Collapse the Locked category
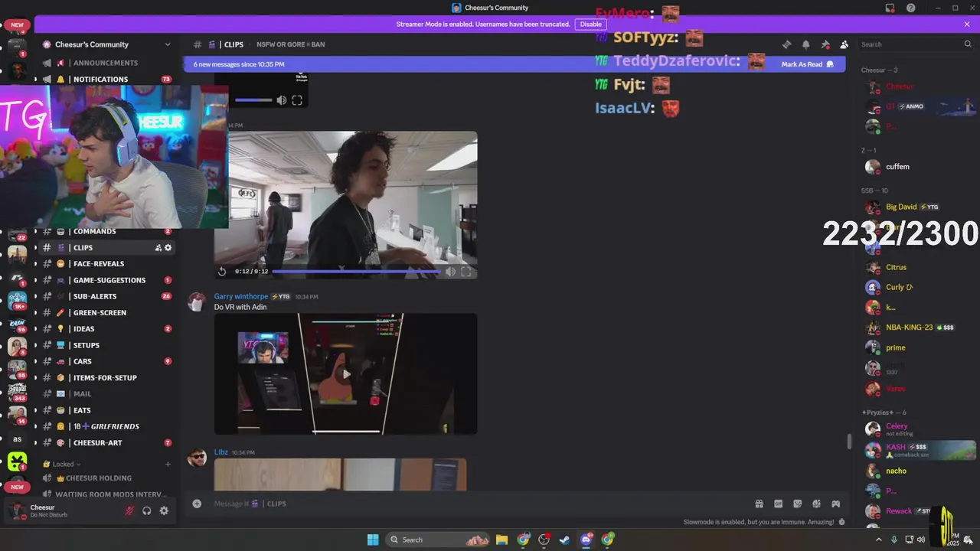The width and height of the screenshot is (980, 551). click(x=64, y=464)
